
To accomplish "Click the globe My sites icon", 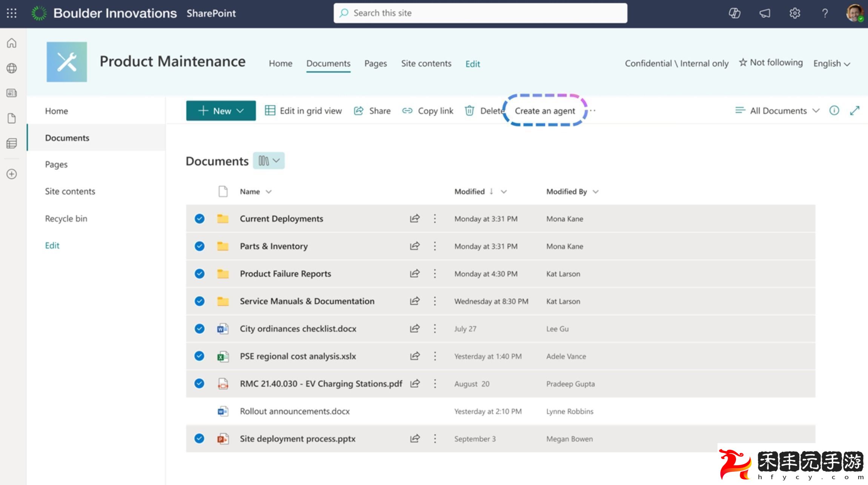I will (x=12, y=68).
